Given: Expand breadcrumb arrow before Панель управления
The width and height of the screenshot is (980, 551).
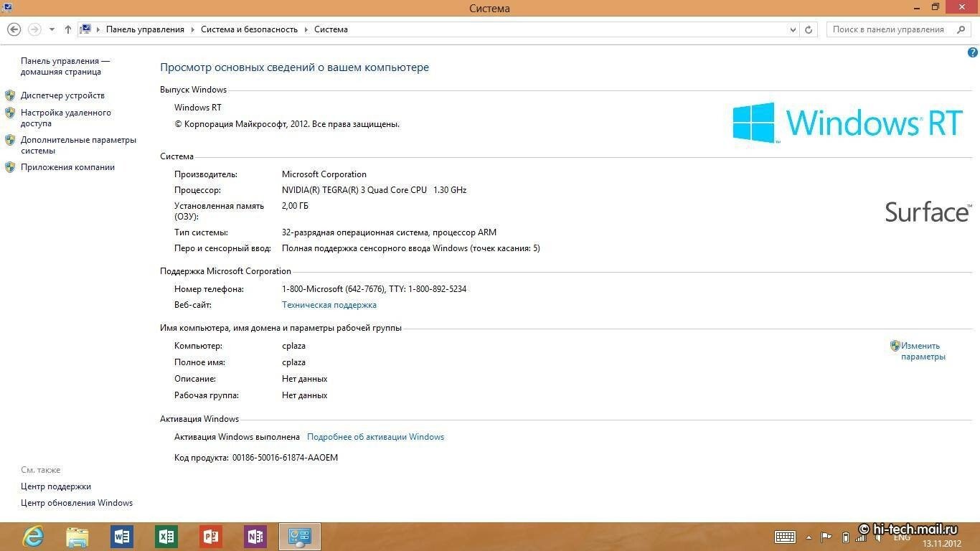Looking at the screenshot, I should (98, 29).
